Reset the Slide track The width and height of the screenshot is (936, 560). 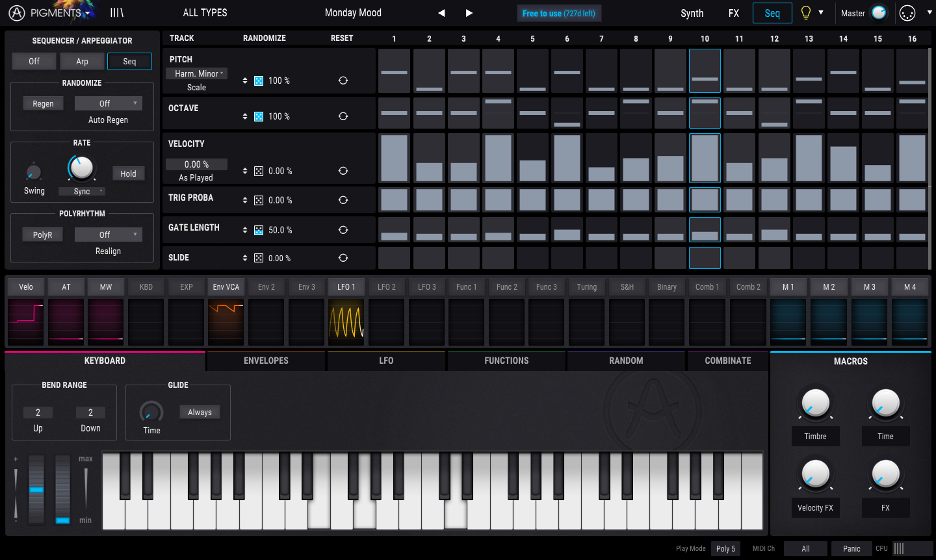tap(343, 258)
